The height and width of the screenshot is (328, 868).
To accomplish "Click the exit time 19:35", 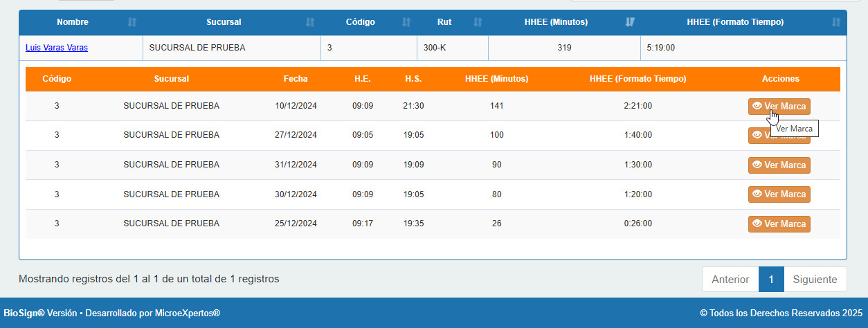I will point(413,224).
